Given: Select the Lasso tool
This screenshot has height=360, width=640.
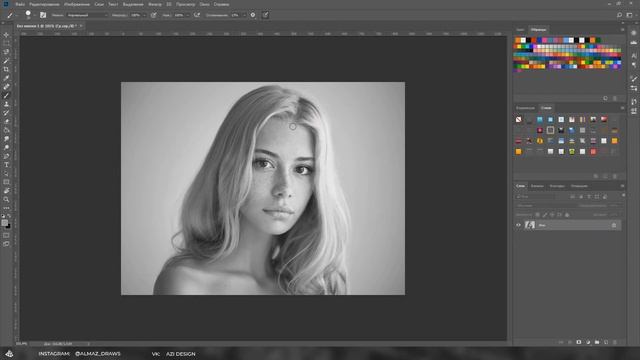Looking at the screenshot, I should 6,52.
